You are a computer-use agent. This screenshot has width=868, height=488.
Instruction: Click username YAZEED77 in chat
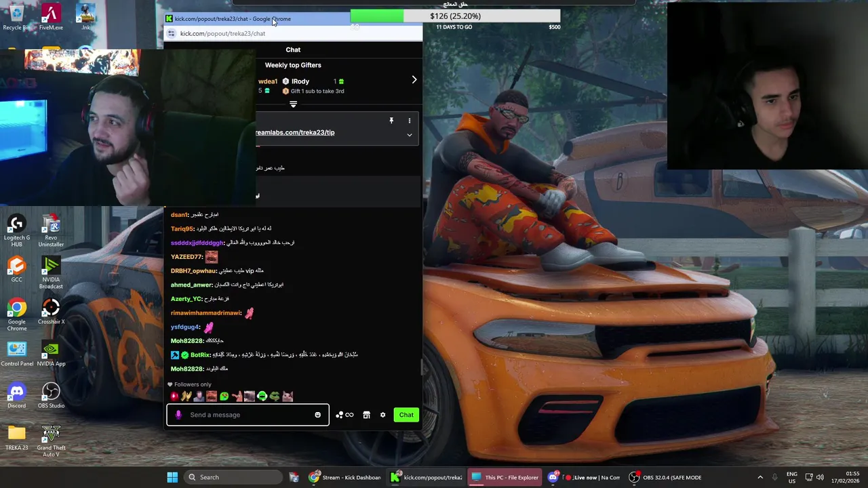186,257
